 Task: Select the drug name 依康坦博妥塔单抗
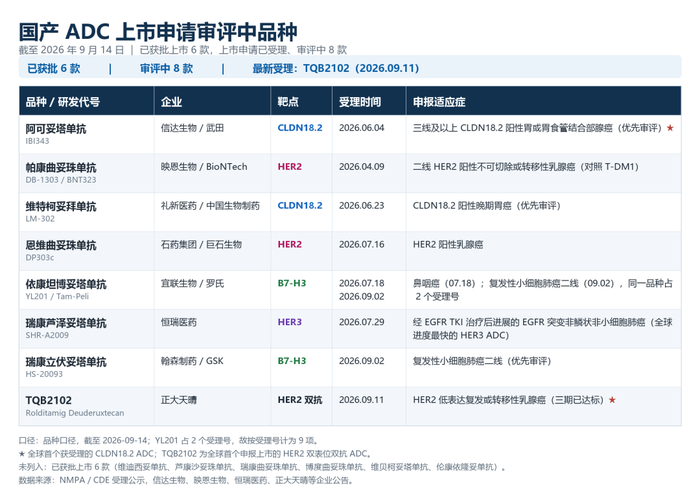point(66,284)
